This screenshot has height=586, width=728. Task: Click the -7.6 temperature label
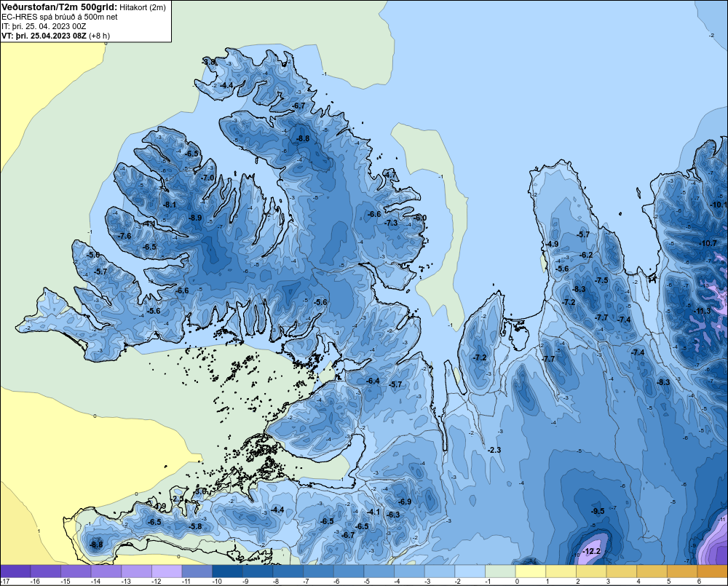point(124,236)
